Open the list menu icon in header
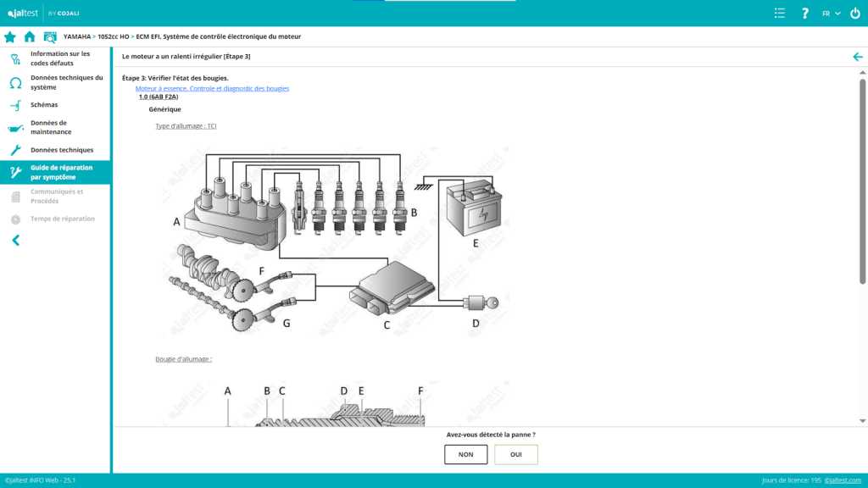This screenshot has width=868, height=488. tap(780, 13)
